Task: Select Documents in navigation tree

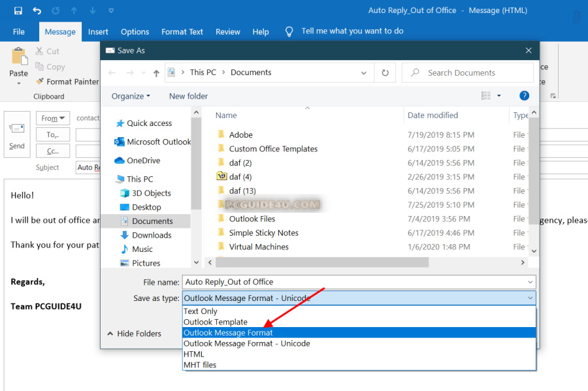Action: pyautogui.click(x=152, y=221)
